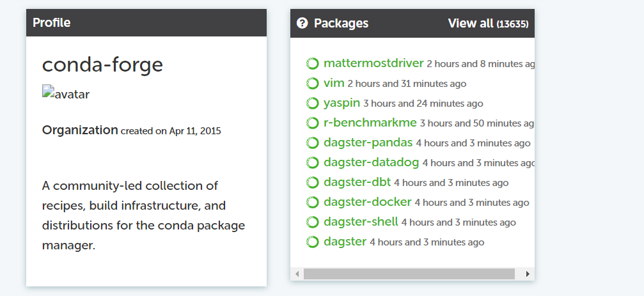This screenshot has height=296, width=644.
Task: Click the package icon beside vim
Action: pyautogui.click(x=312, y=83)
